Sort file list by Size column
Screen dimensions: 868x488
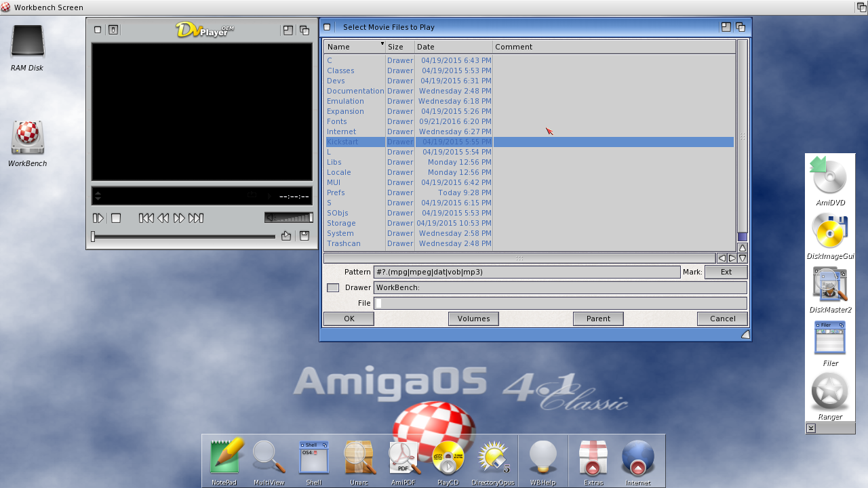pyautogui.click(x=400, y=47)
